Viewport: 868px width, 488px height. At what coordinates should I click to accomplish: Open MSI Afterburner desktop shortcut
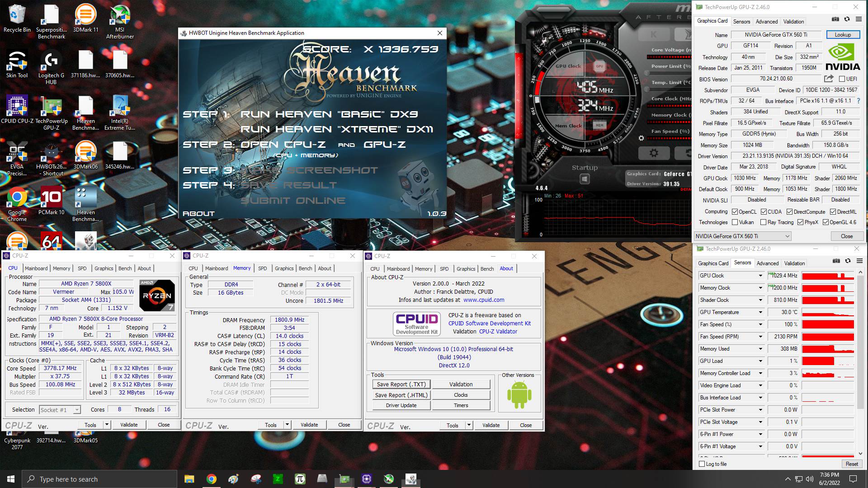[x=120, y=21]
